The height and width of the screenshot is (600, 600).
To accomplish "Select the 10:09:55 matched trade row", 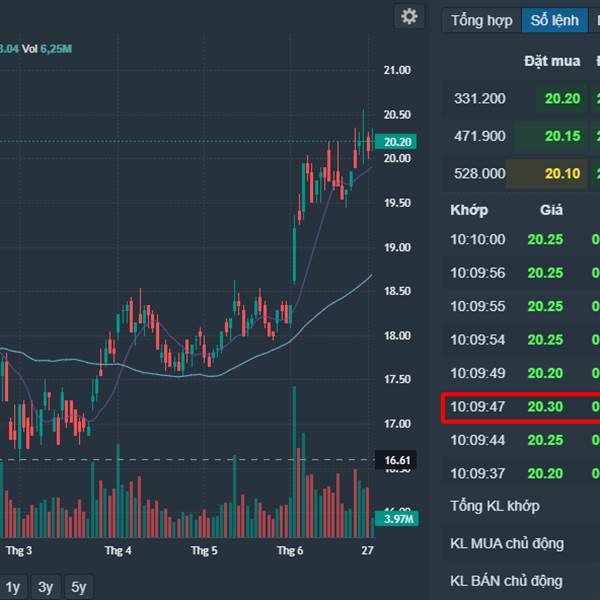I will (522, 306).
